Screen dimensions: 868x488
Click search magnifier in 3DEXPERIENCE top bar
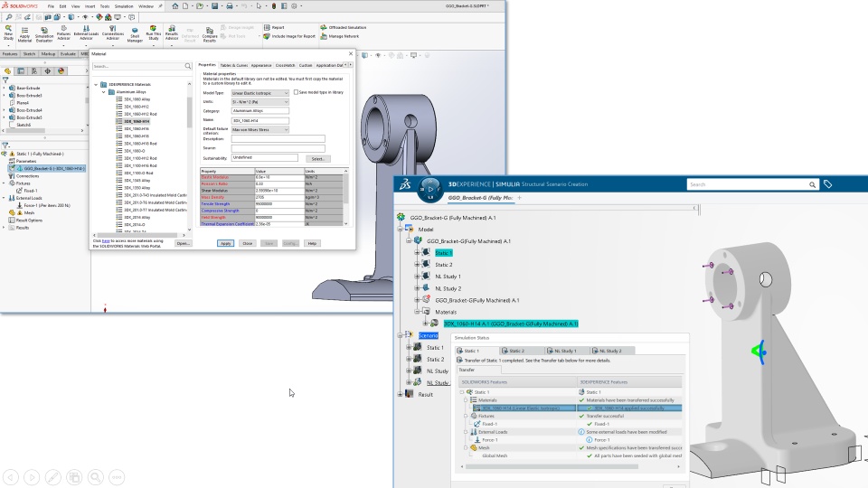(x=812, y=184)
